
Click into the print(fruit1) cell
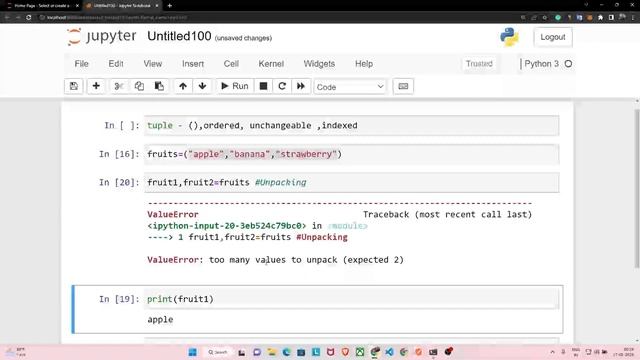click(x=351, y=299)
